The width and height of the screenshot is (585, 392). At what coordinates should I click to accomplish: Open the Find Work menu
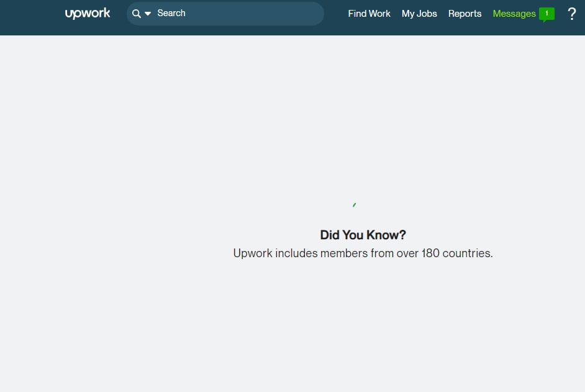pyautogui.click(x=369, y=14)
